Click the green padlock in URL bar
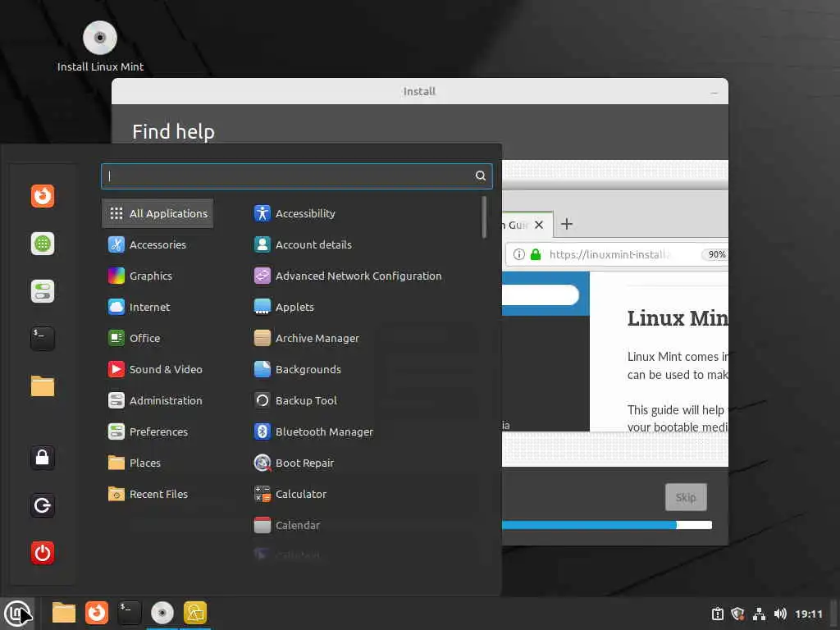The height and width of the screenshot is (630, 840). click(x=535, y=254)
